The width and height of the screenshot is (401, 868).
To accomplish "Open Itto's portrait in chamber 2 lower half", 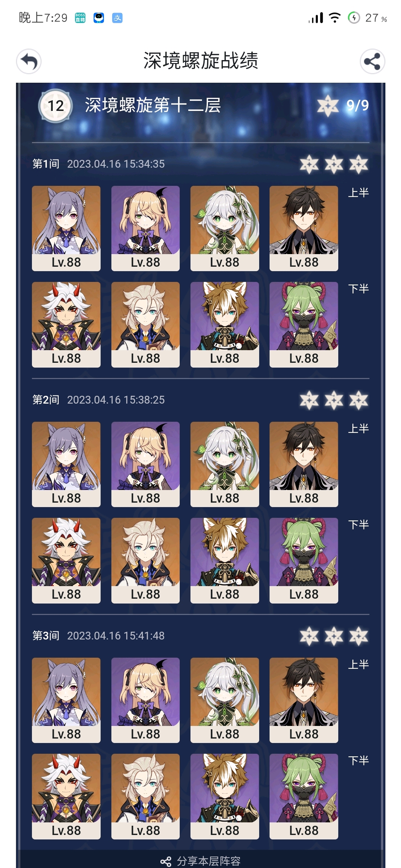I will (66, 560).
